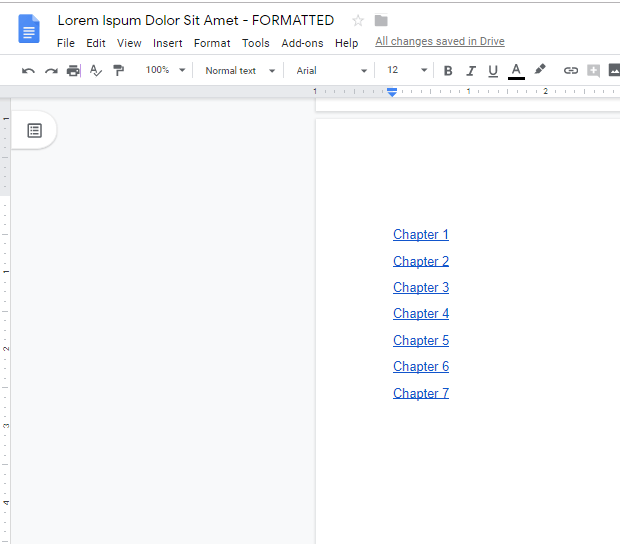The width and height of the screenshot is (620, 544).
Task: Move document using the folder icon
Action: pos(381,20)
